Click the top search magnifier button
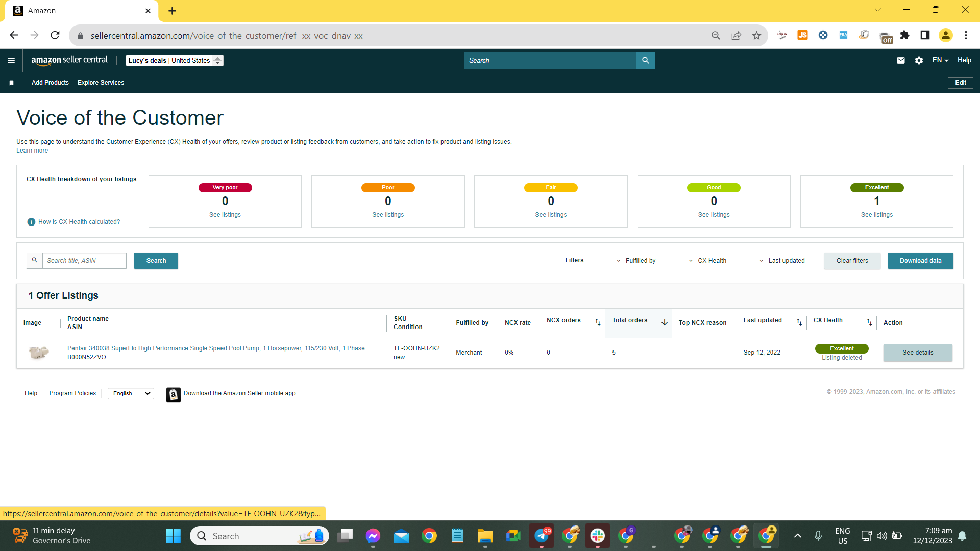Image resolution: width=980 pixels, height=551 pixels. coord(646,60)
